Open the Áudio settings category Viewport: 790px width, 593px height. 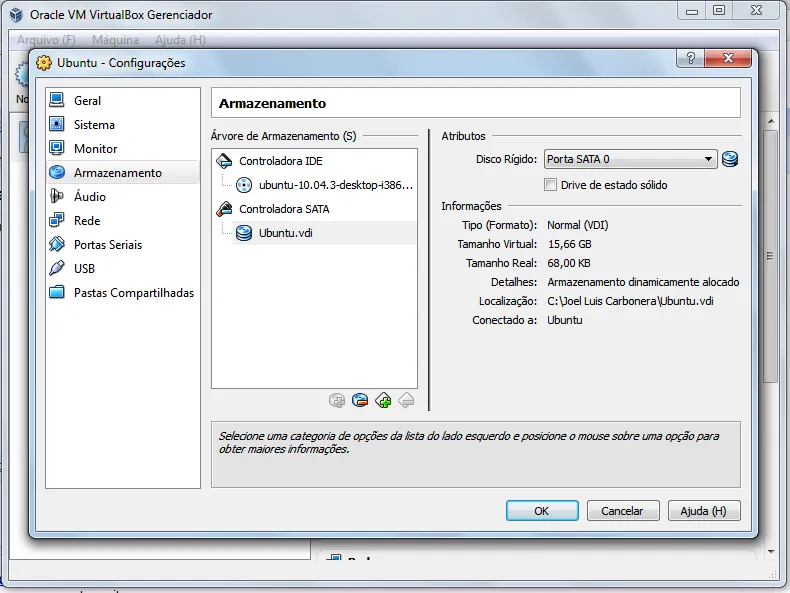tap(122, 196)
